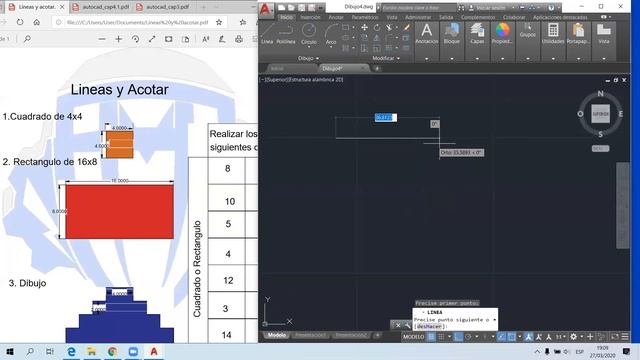640x360 pixels.
Task: Open the Portapapeles clipboard panel
Action: [578, 33]
